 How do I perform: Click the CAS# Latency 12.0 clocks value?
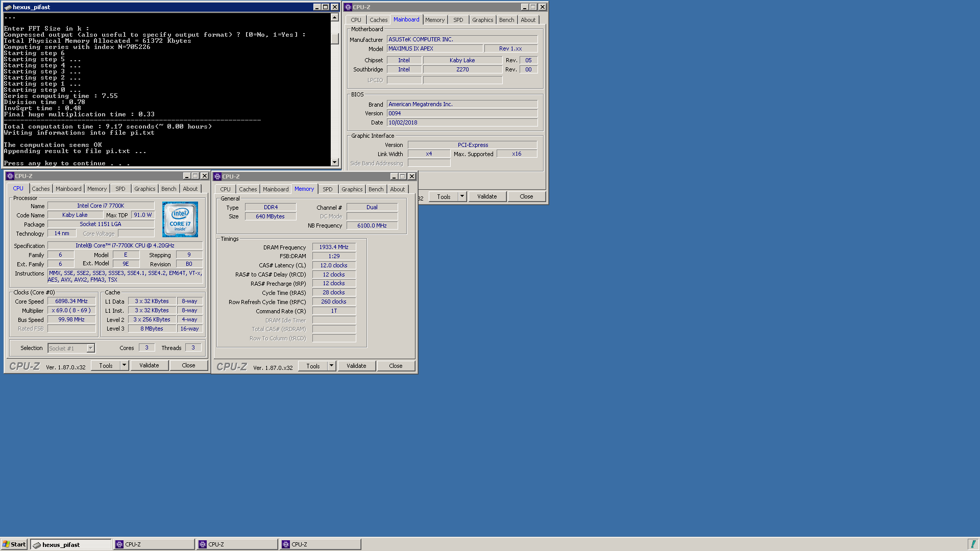(x=334, y=265)
